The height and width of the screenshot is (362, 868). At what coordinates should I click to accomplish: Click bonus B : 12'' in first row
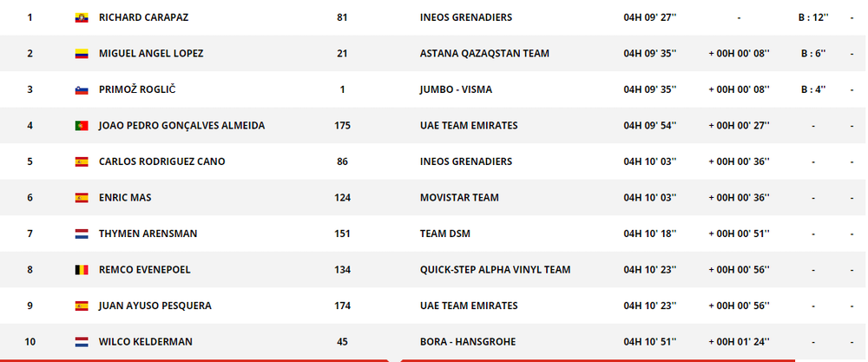813,17
